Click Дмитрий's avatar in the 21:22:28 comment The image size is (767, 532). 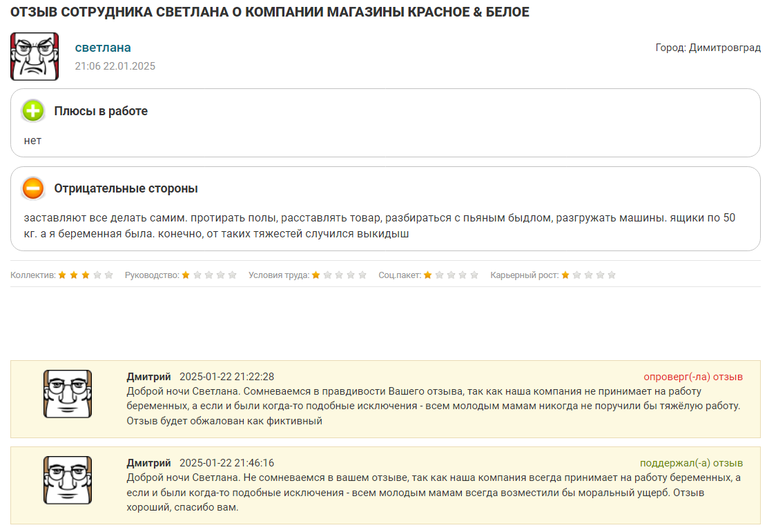(68, 393)
